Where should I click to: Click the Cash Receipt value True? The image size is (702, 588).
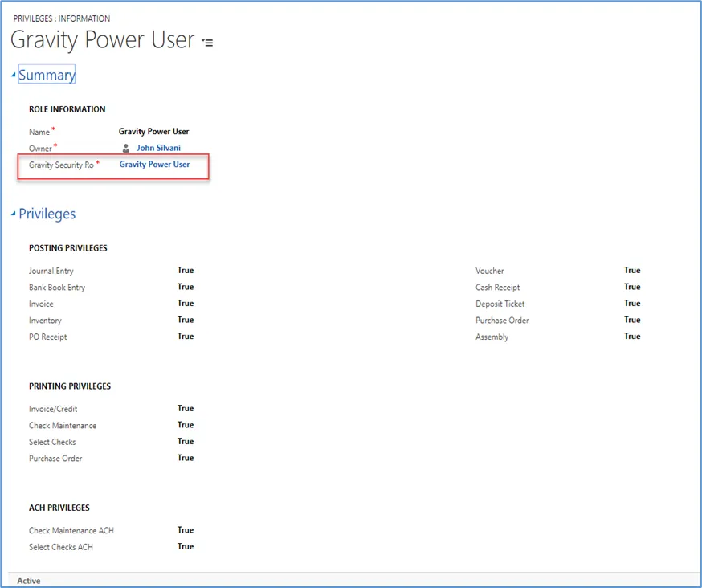click(632, 287)
